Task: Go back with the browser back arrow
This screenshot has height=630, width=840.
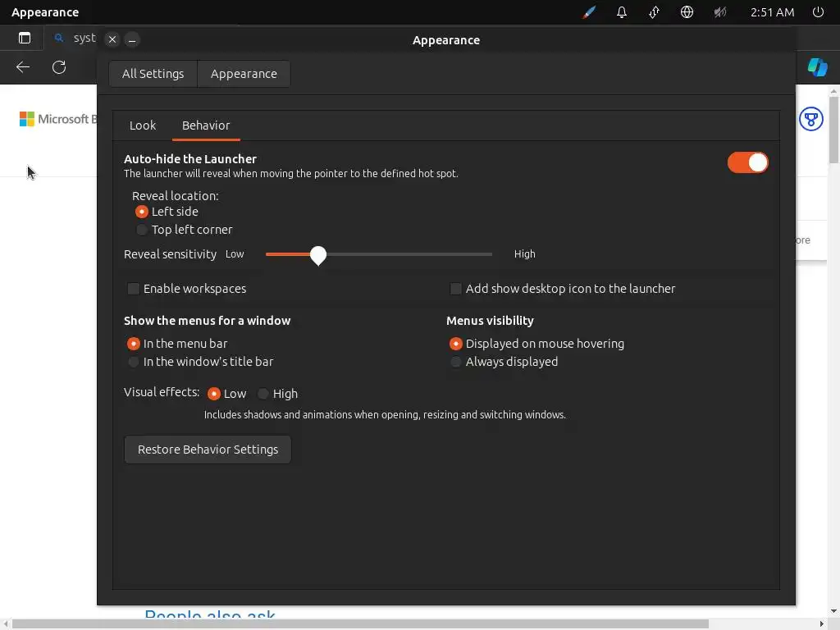Action: click(x=23, y=67)
